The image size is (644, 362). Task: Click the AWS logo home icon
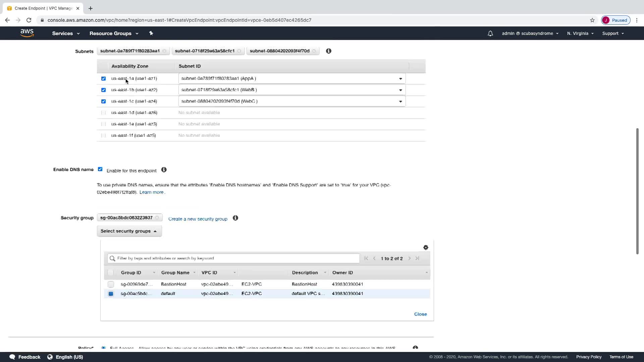click(27, 33)
